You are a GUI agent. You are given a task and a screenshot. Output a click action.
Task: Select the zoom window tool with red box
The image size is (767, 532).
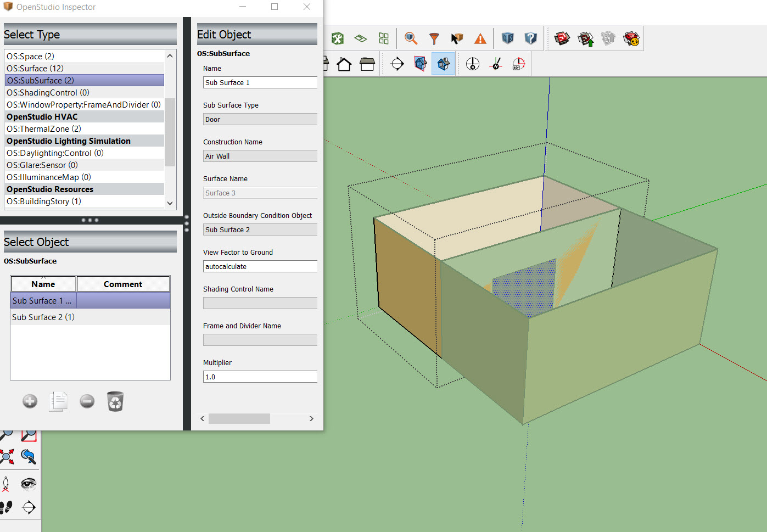(29, 435)
